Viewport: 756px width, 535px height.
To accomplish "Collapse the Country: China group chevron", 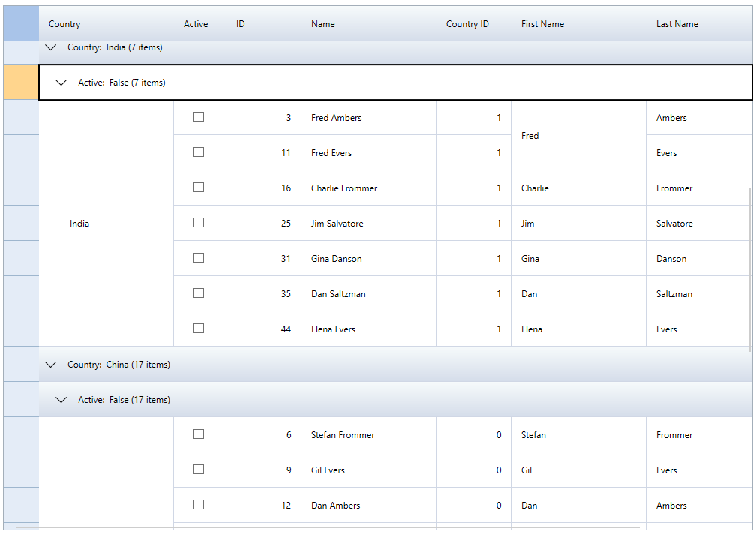I will point(51,365).
